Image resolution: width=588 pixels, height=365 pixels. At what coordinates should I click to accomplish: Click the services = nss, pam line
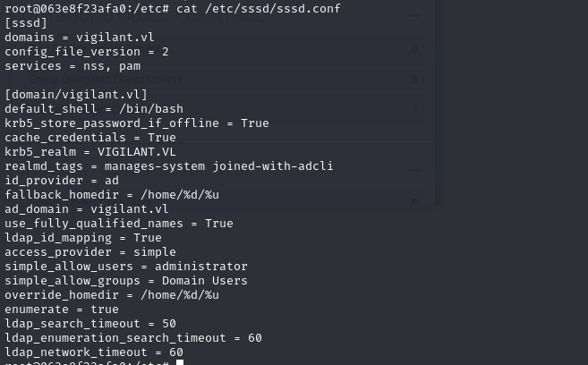tap(72, 65)
